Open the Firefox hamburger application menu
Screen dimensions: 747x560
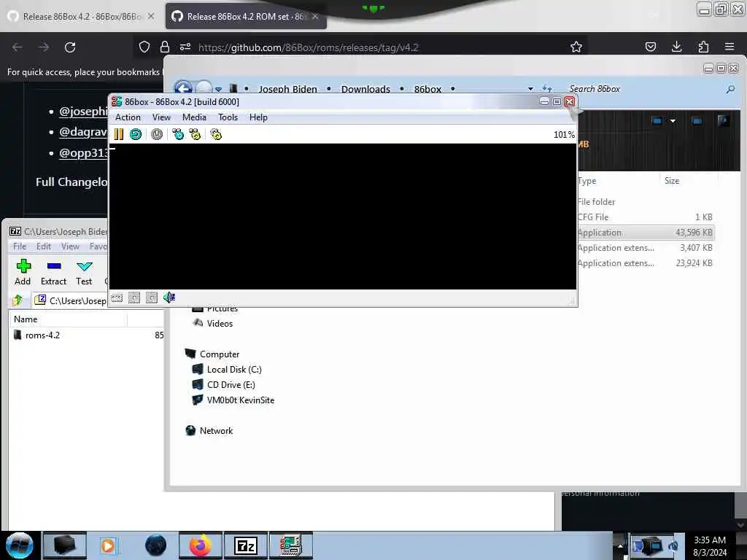[729, 47]
